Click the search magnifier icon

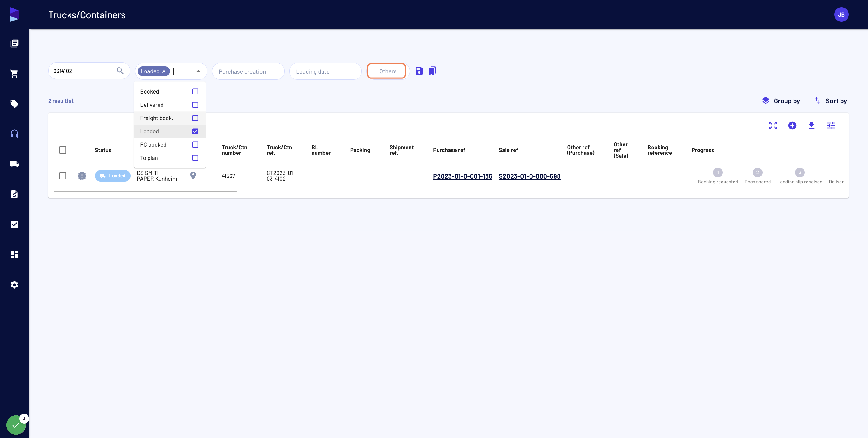(x=120, y=71)
